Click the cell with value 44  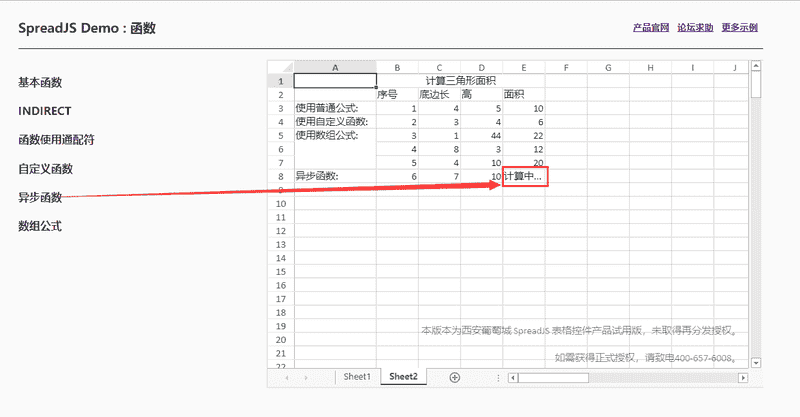(482, 135)
